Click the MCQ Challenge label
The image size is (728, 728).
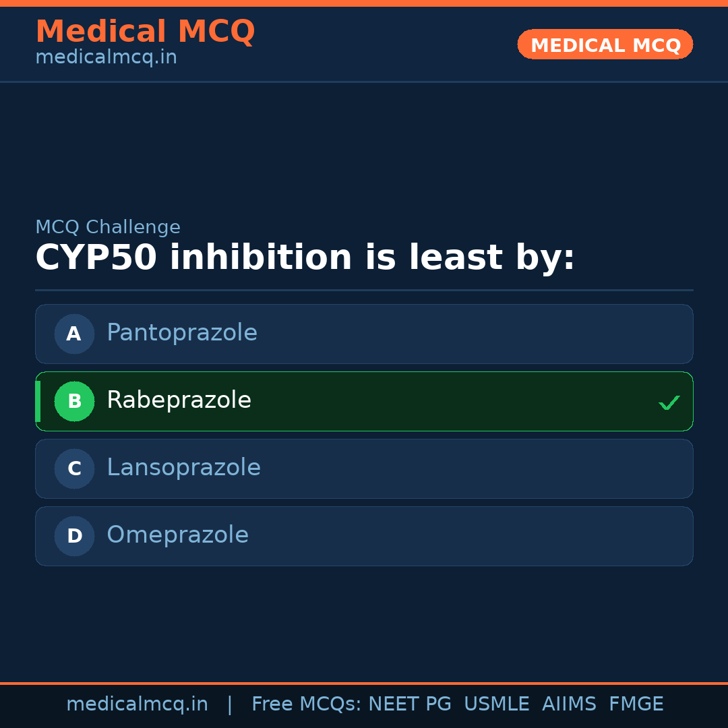pos(108,227)
